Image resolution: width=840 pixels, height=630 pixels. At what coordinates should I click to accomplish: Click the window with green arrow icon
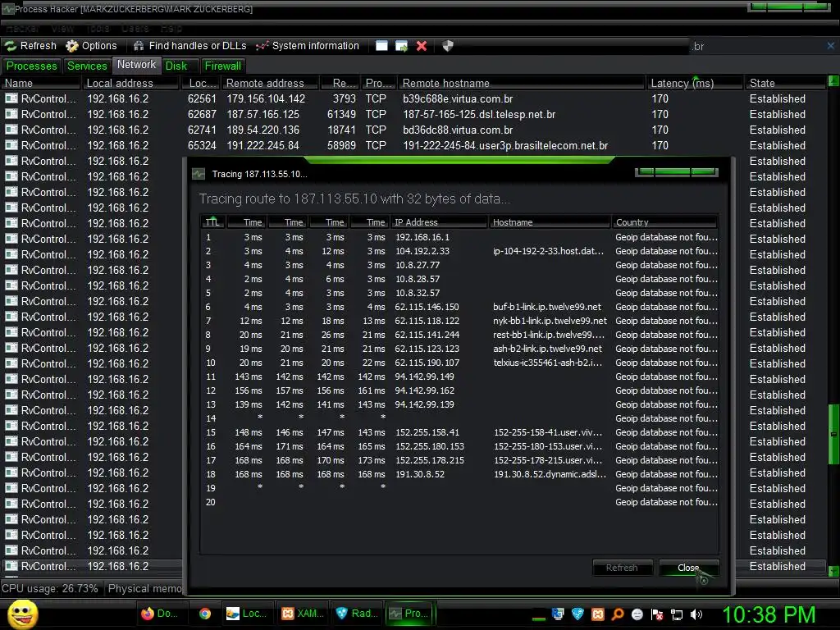401,46
